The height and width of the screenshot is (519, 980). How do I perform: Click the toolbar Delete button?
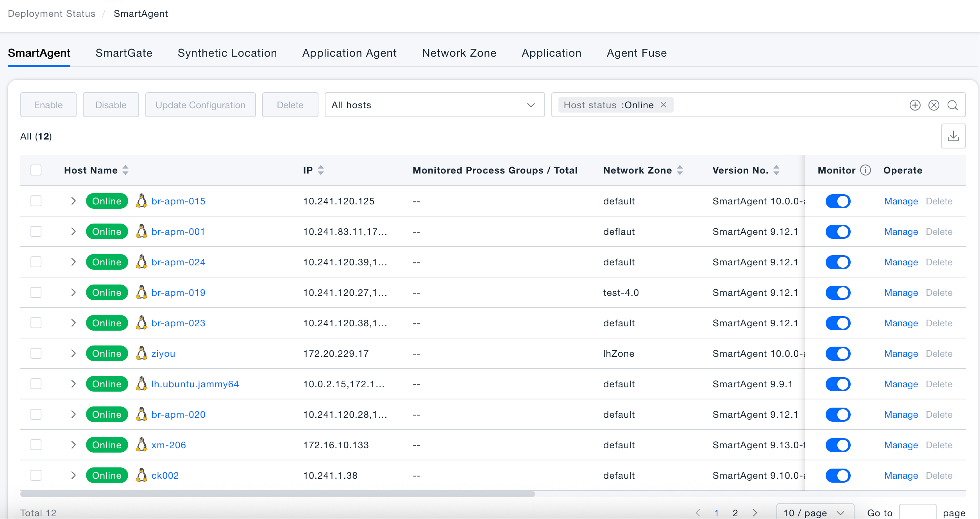290,105
